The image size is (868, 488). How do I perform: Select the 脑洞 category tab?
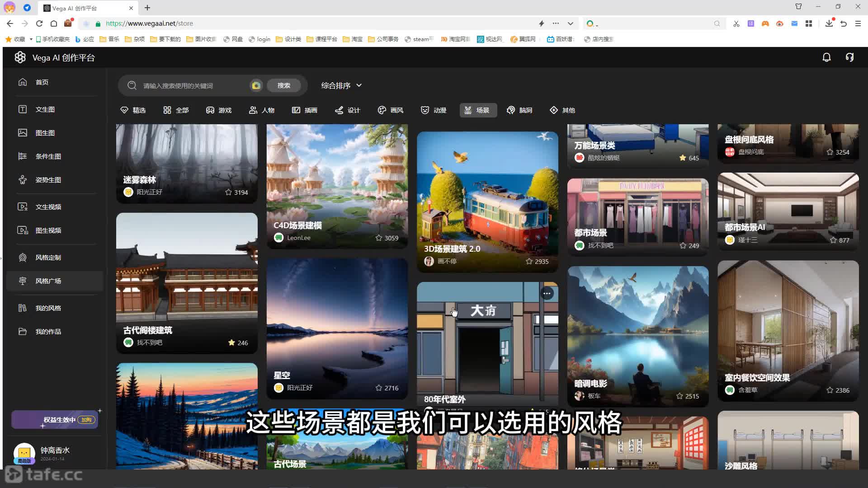[x=519, y=110]
